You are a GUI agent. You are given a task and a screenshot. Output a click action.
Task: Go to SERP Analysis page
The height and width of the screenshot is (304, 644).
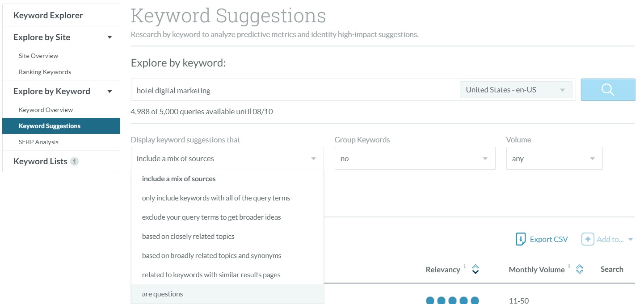coord(38,142)
